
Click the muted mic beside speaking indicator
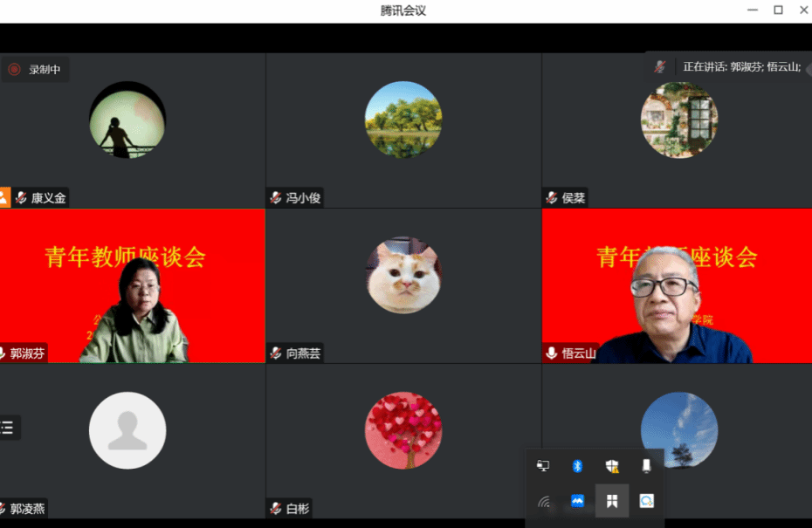(660, 67)
